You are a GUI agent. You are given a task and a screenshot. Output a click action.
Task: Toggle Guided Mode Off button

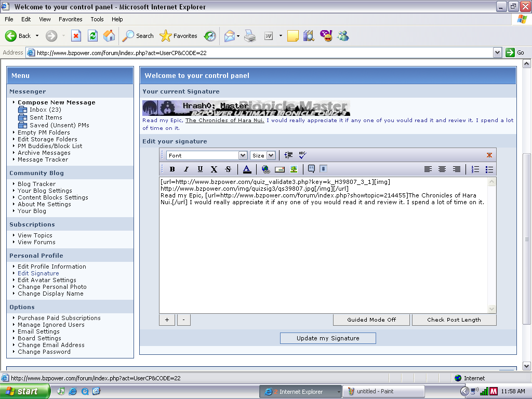[371, 320]
